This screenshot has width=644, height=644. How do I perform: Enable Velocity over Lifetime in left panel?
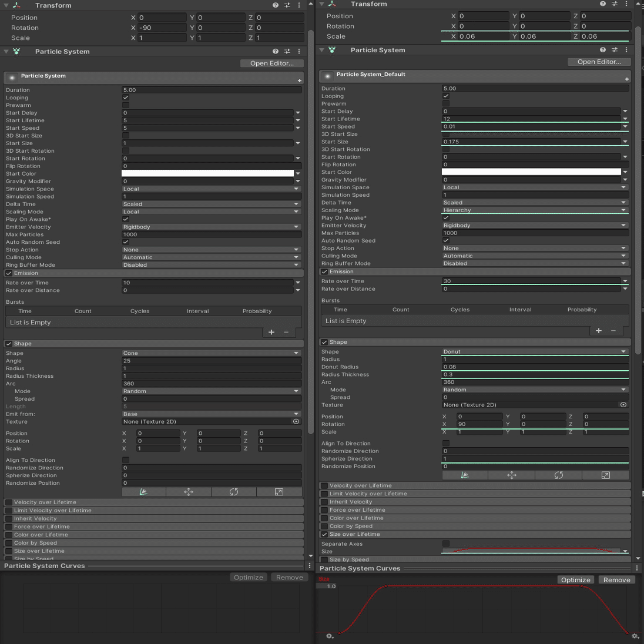pyautogui.click(x=9, y=502)
